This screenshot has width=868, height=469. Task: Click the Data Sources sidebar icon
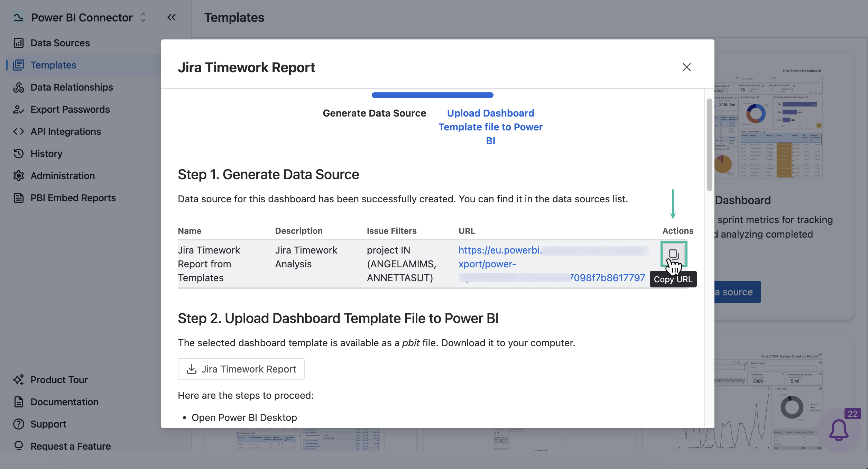pyautogui.click(x=19, y=43)
